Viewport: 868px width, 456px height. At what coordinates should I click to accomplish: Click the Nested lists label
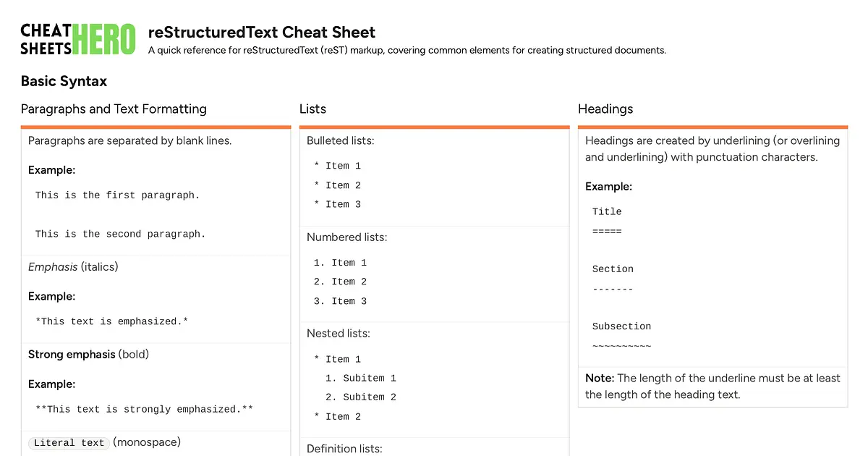tap(338, 334)
